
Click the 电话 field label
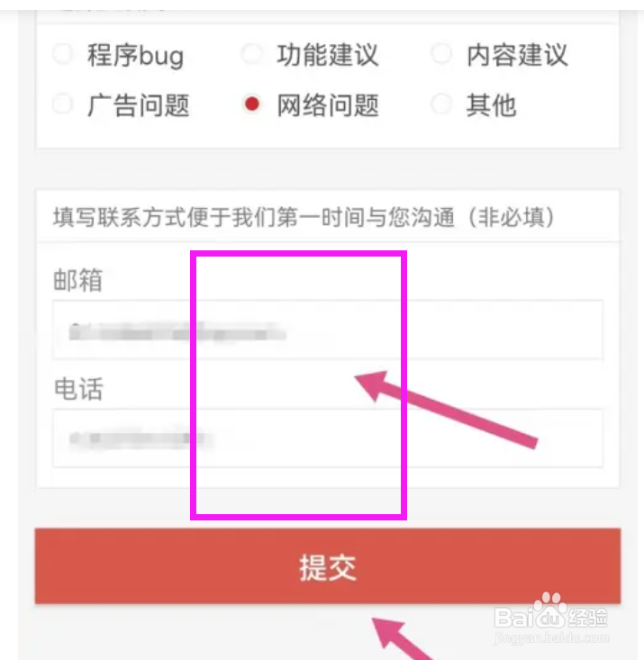(x=78, y=388)
